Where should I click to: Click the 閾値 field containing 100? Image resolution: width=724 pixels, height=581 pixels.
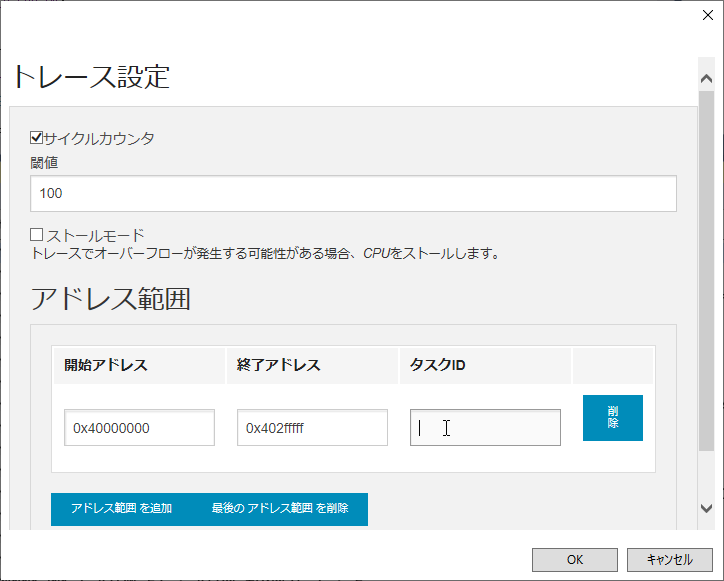point(353,193)
